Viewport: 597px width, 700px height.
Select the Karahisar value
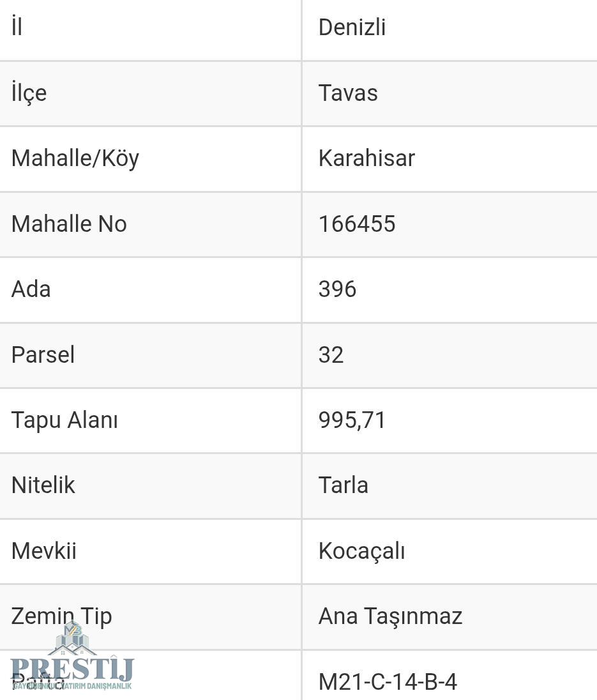367,158
